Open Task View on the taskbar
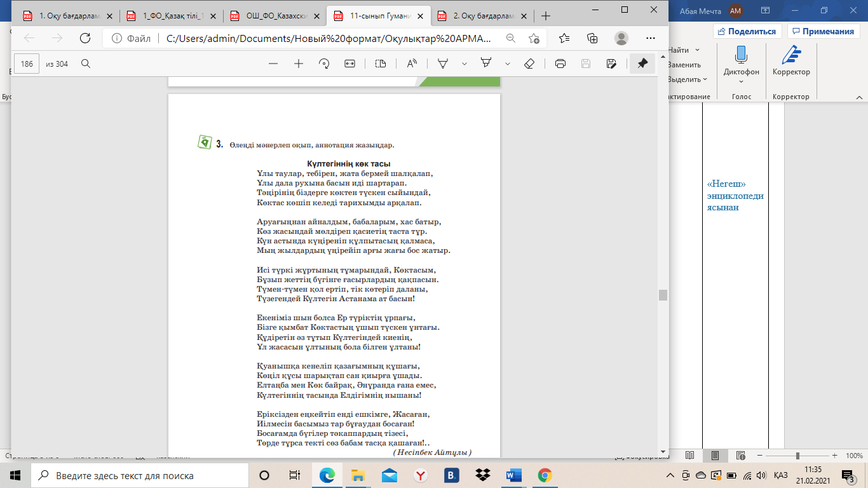868x488 pixels. point(294,475)
